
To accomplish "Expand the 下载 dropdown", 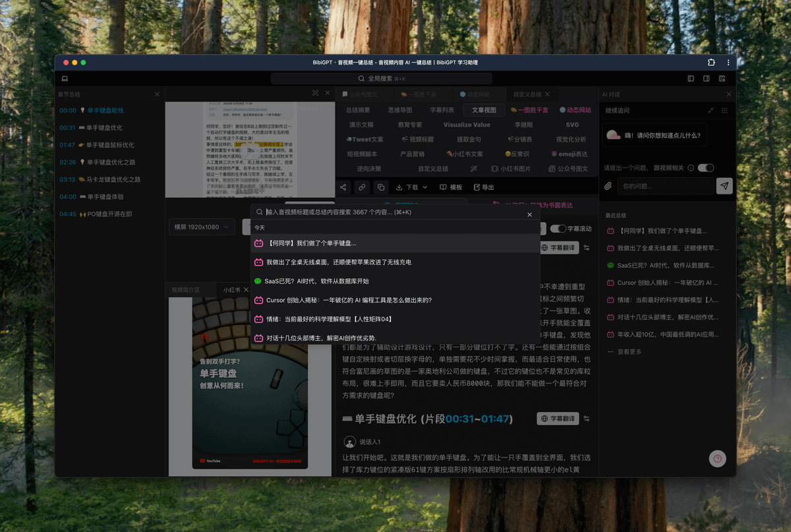I will click(x=411, y=187).
